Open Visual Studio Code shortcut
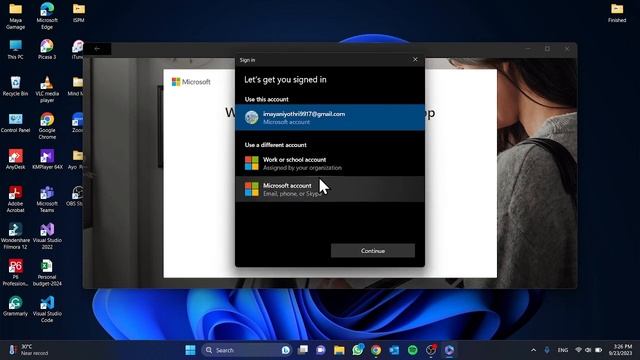This screenshot has height=360, width=640. coord(47,309)
